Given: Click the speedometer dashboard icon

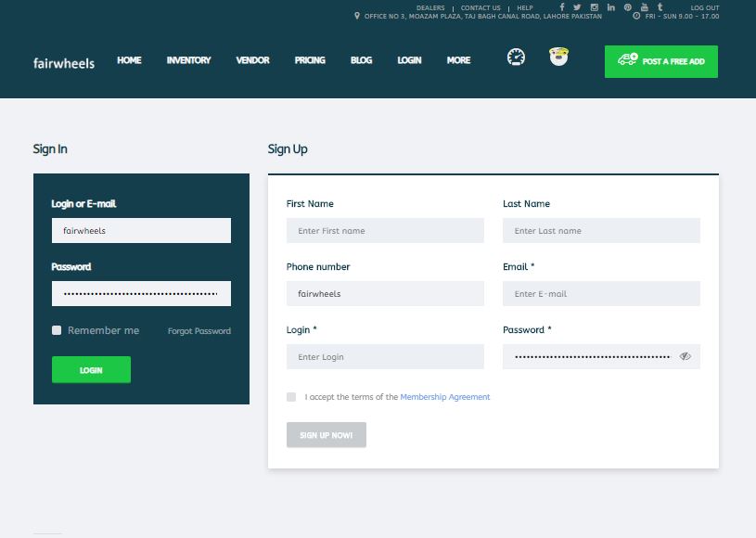Looking at the screenshot, I should [x=516, y=58].
